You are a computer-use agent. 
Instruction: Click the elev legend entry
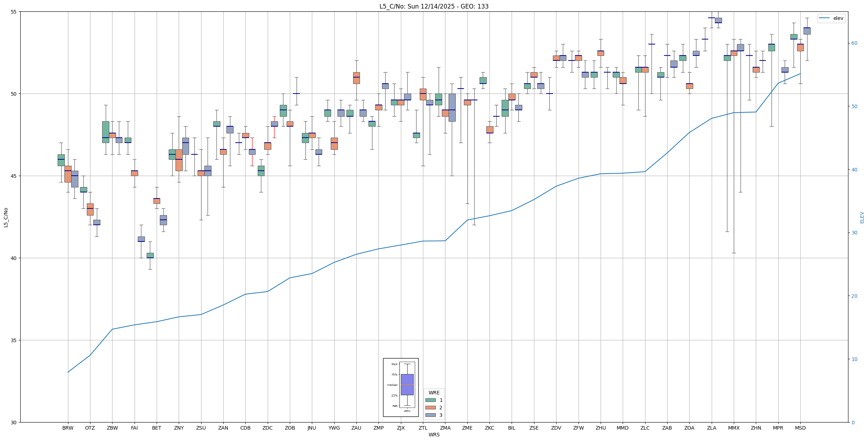838,18
